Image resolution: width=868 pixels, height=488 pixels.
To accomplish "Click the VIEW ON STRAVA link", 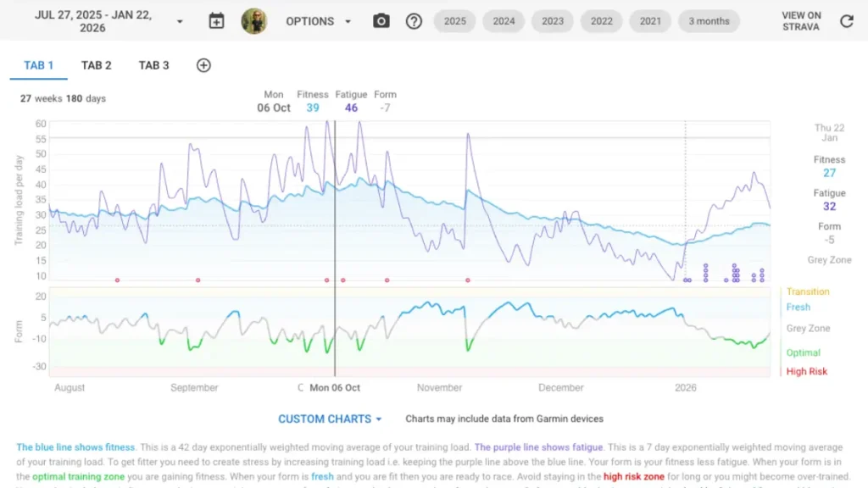I will tap(801, 21).
